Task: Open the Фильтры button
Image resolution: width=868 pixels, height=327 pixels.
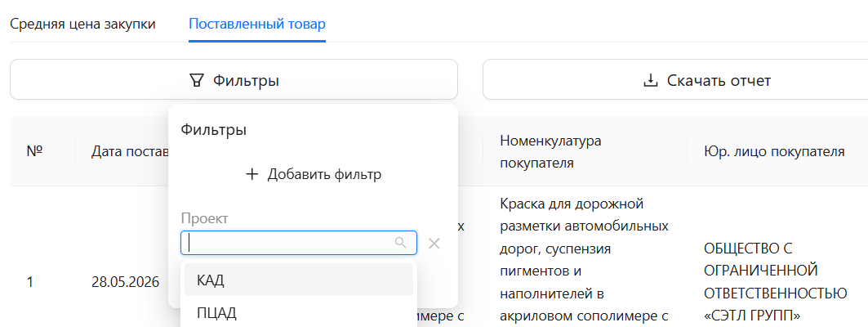Action: point(234,80)
